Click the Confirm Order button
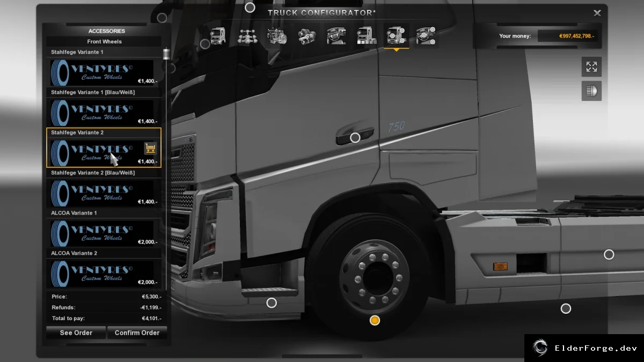Screen dimensions: 644x362 tap(137, 333)
